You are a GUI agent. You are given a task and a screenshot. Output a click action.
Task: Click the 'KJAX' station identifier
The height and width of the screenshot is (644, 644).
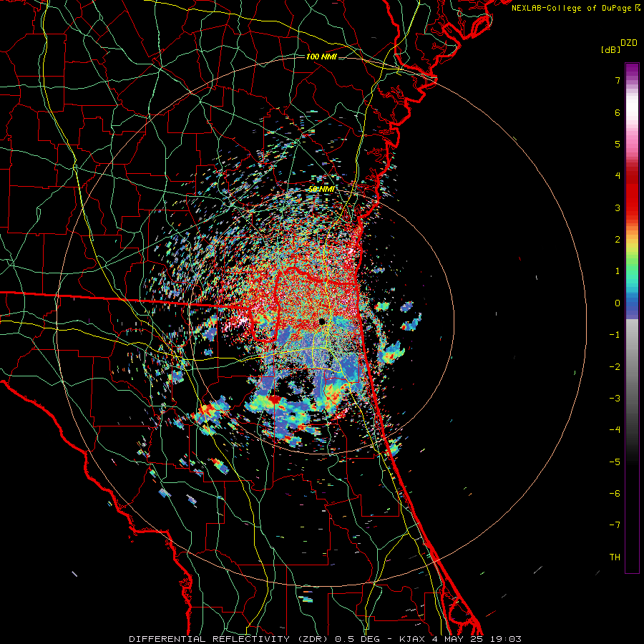tap(413, 639)
